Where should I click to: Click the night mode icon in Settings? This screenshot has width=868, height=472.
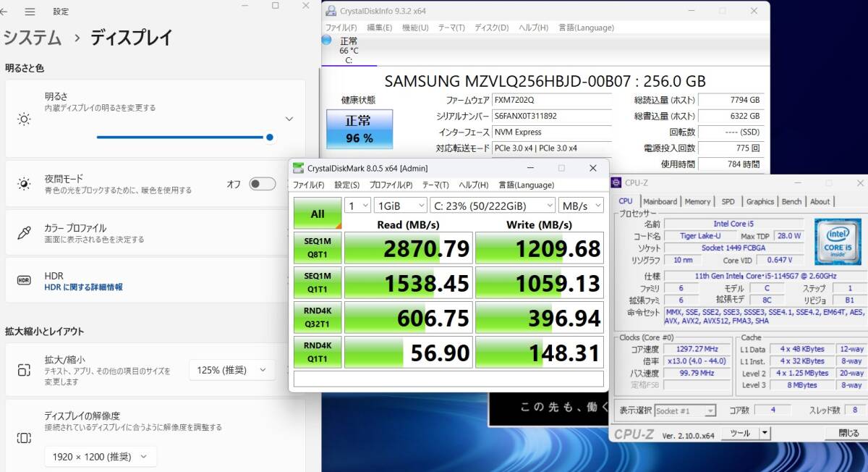tap(25, 185)
